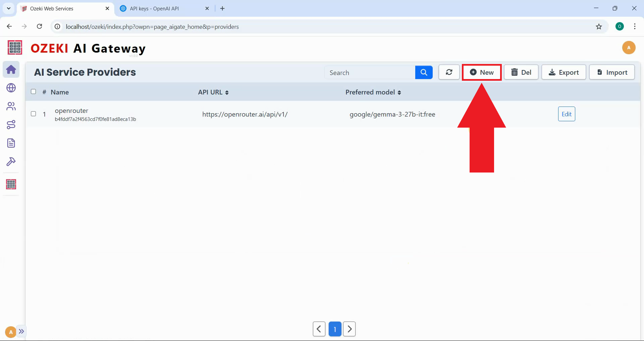Refresh the providers list

coord(449,72)
